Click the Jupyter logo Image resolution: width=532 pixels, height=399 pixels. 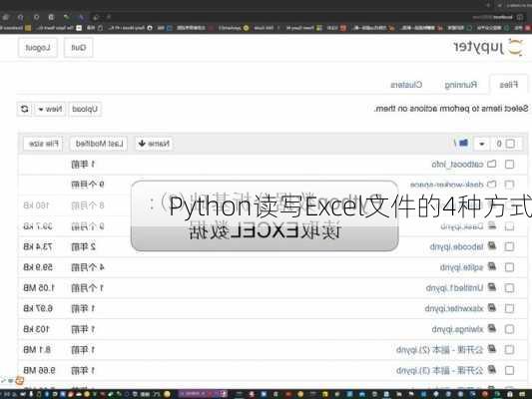[x=488, y=48]
